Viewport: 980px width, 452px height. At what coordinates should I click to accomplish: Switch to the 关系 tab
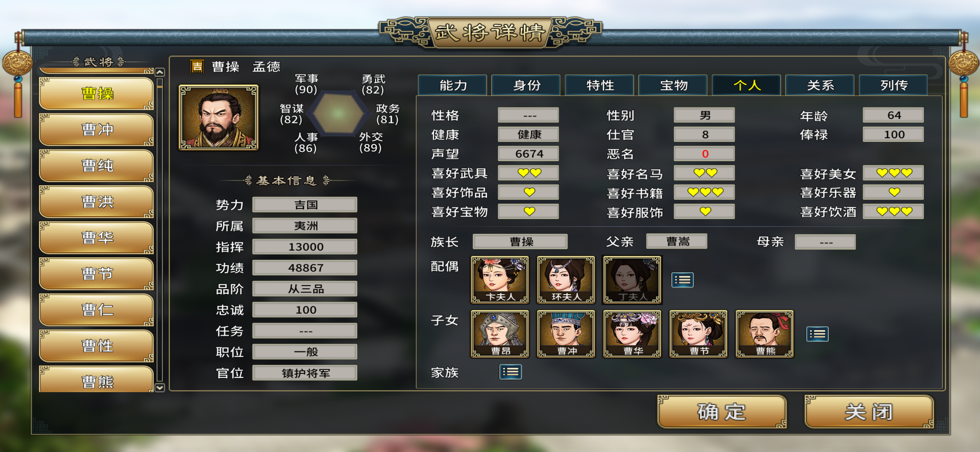[820, 85]
